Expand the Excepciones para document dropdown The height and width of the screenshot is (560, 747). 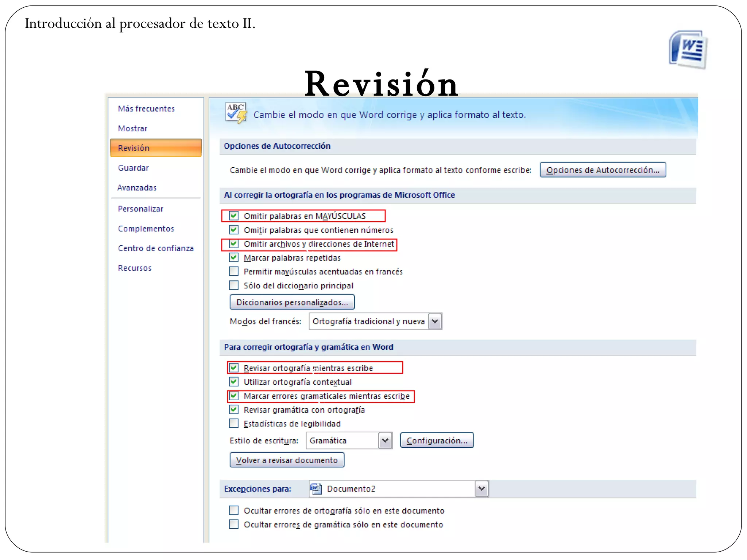[x=481, y=489]
